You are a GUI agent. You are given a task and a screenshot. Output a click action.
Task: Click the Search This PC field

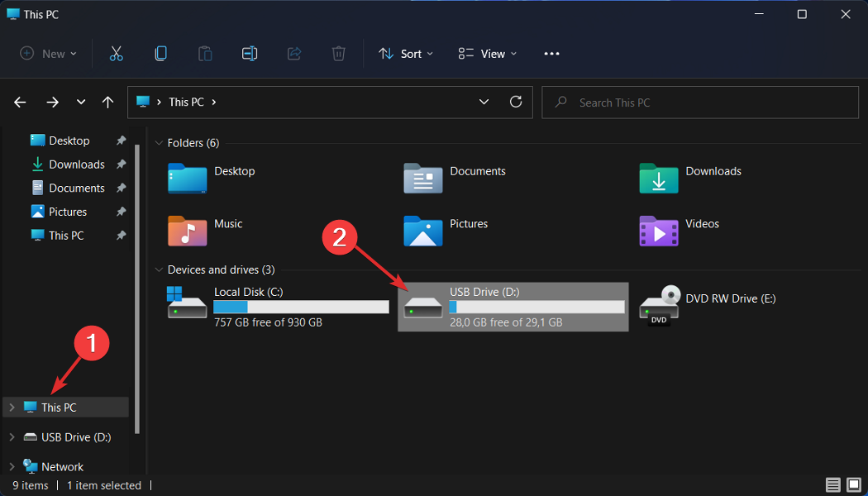click(x=699, y=103)
